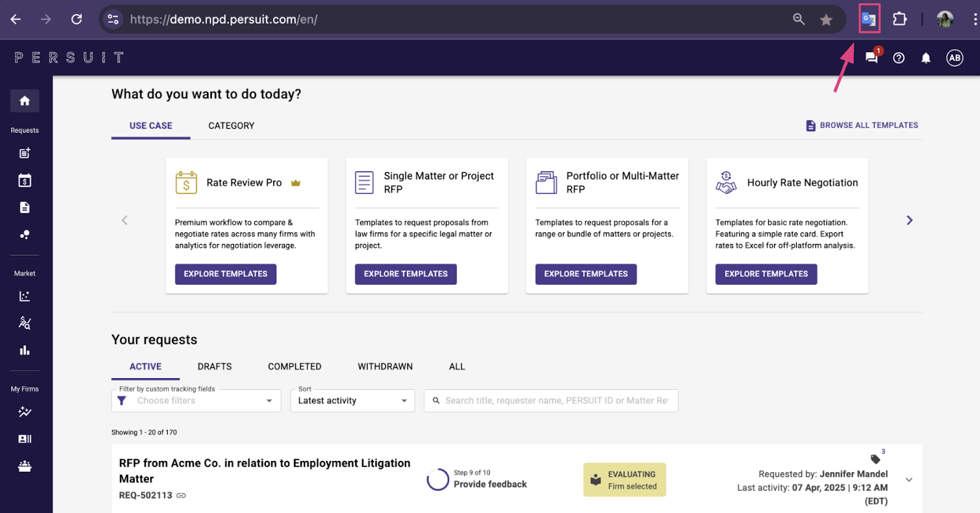Open the group people icon under My Firms
This screenshot has height=513, width=980.
(24, 466)
